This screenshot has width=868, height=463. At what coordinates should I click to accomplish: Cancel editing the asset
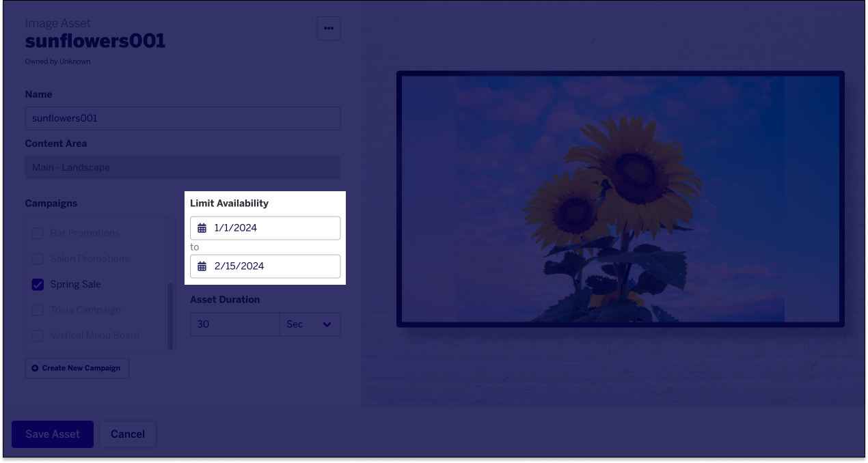pyautogui.click(x=127, y=434)
